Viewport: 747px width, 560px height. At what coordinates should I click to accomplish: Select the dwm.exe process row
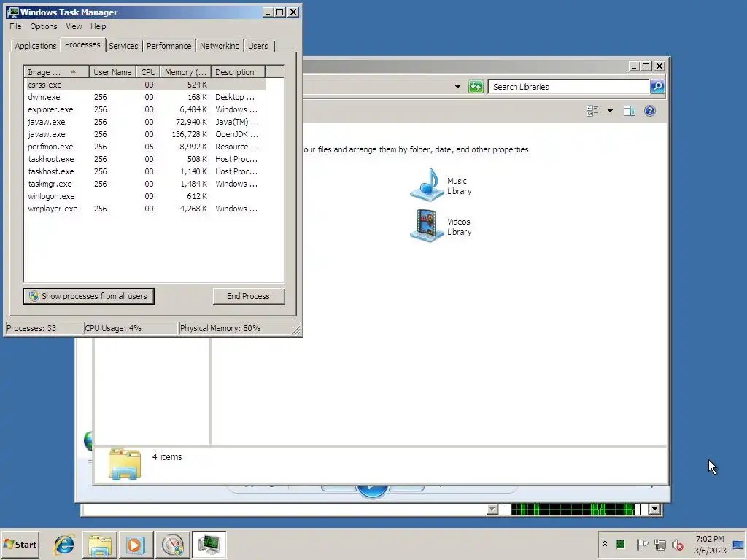(x=145, y=97)
